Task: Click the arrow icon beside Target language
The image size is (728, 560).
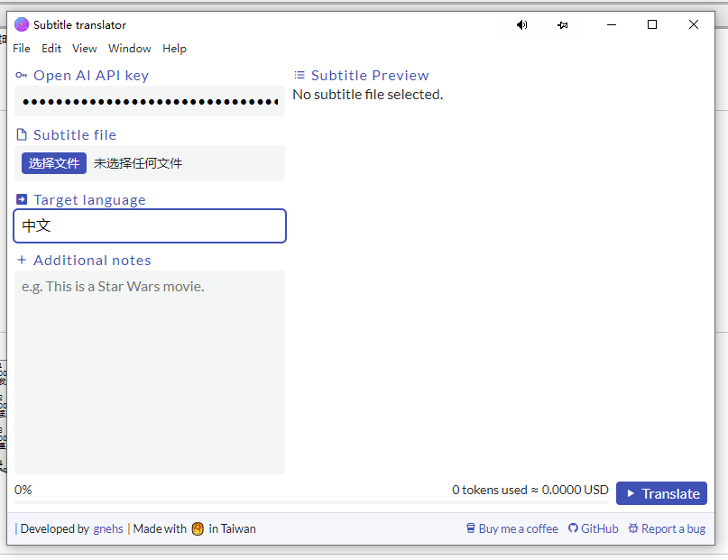Action: pyautogui.click(x=22, y=200)
